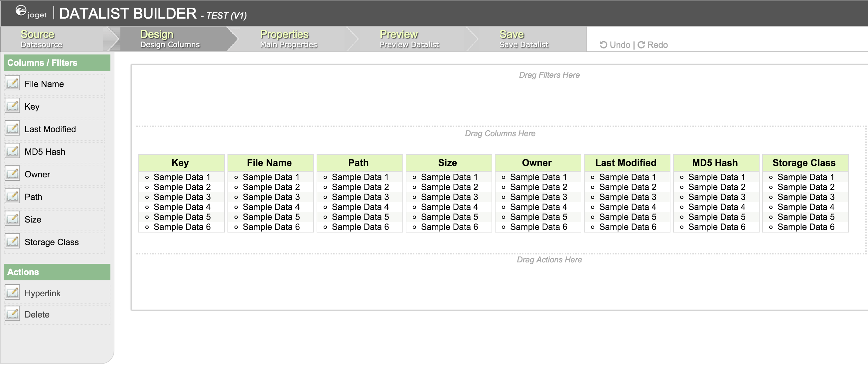Click the MD5 Hash palette icon
This screenshot has width=868, height=378.
tap(12, 151)
